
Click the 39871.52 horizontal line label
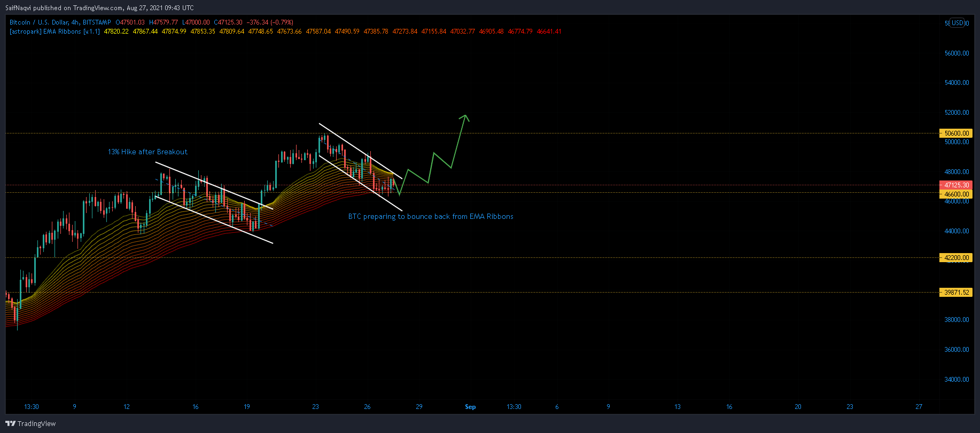coord(956,293)
